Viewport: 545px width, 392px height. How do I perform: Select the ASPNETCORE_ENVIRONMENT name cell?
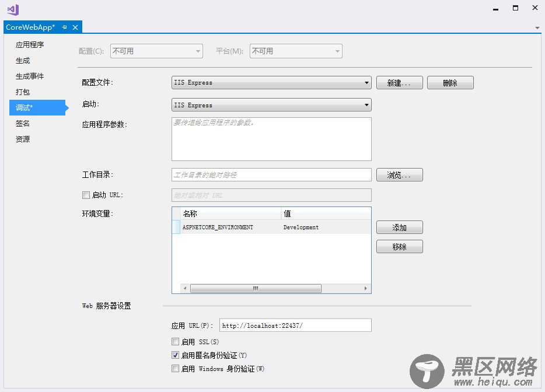click(x=230, y=227)
